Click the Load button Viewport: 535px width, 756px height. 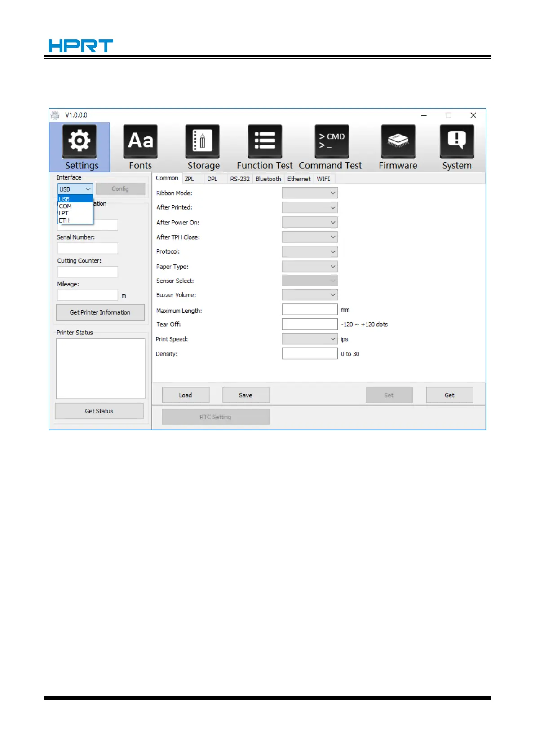[186, 395]
